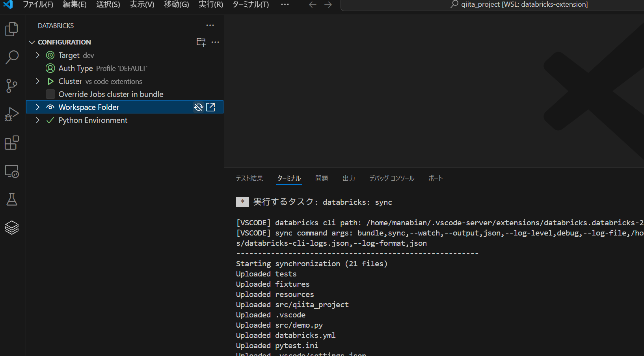Select the Cluster vs code extentions label
The image size is (644, 356).
click(x=101, y=81)
